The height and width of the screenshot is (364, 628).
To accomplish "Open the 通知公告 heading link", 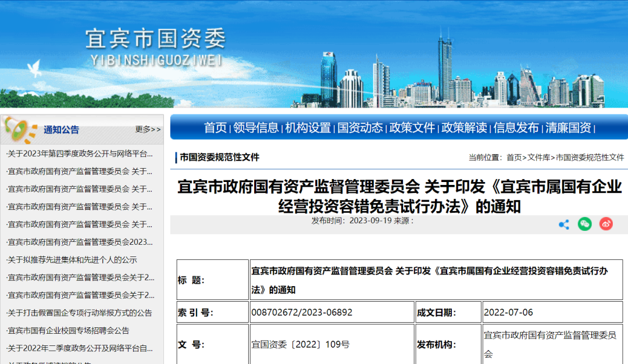I will pos(61,130).
